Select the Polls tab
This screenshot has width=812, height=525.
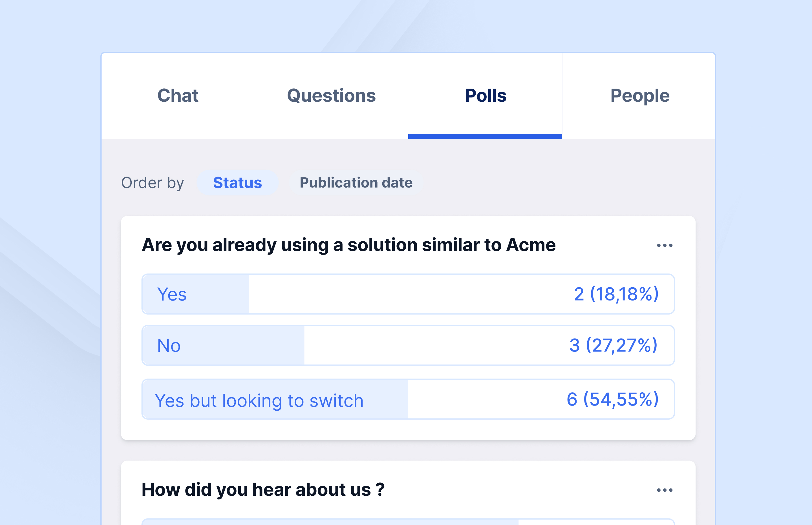coord(486,95)
